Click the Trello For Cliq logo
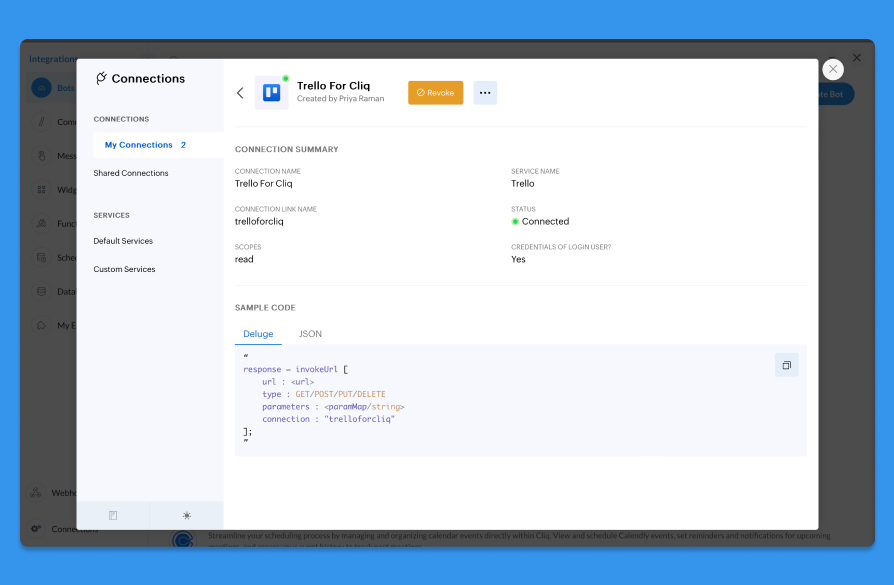 [x=271, y=92]
